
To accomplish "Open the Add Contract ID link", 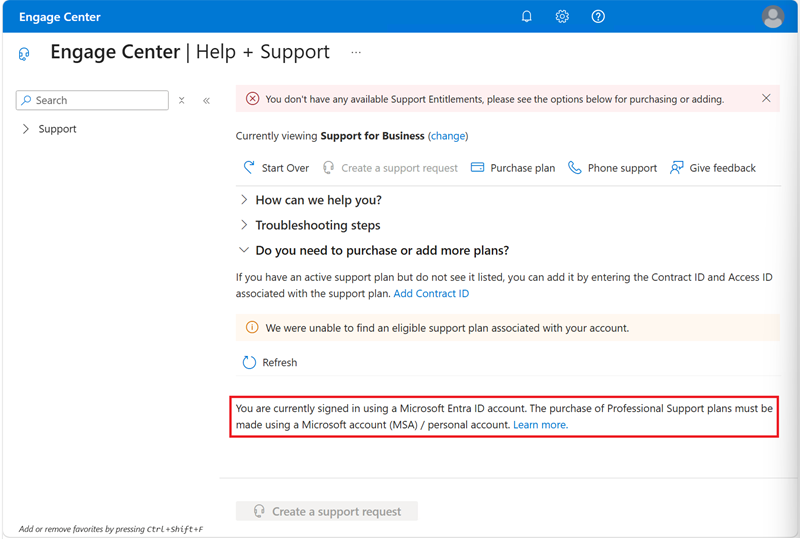I will 431,293.
